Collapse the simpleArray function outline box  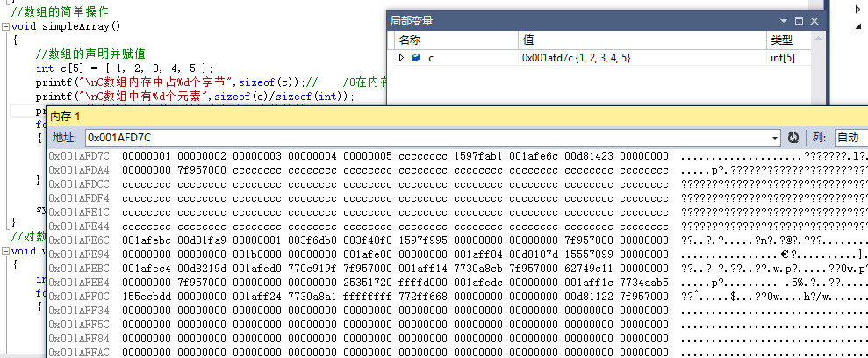coord(5,26)
